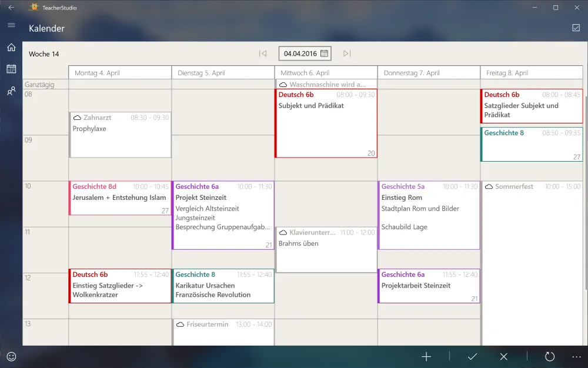Click the Ganztägig row label
The image size is (588, 368).
click(x=39, y=84)
